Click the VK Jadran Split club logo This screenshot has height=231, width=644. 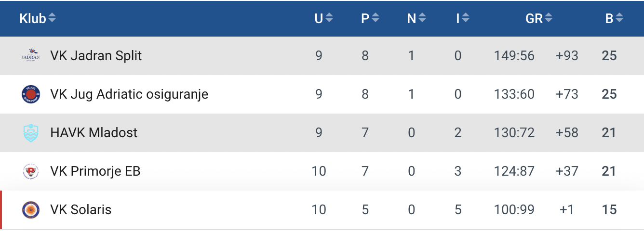tap(31, 56)
